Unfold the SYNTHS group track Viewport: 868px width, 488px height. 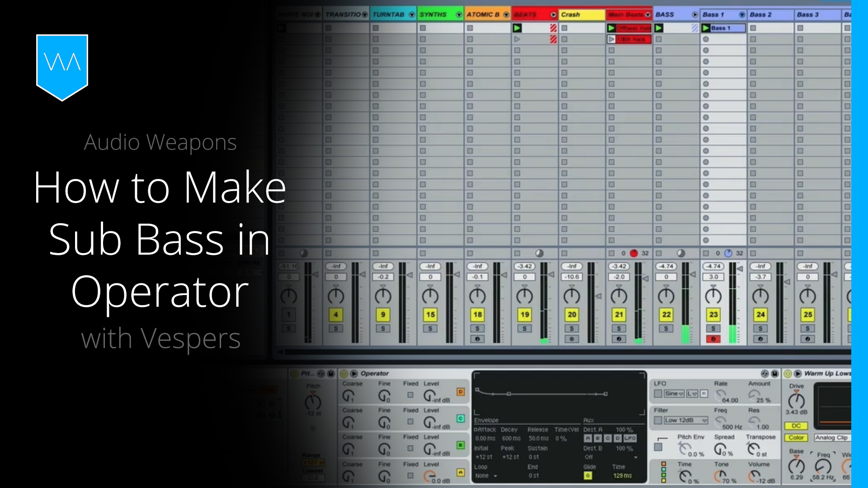point(459,15)
